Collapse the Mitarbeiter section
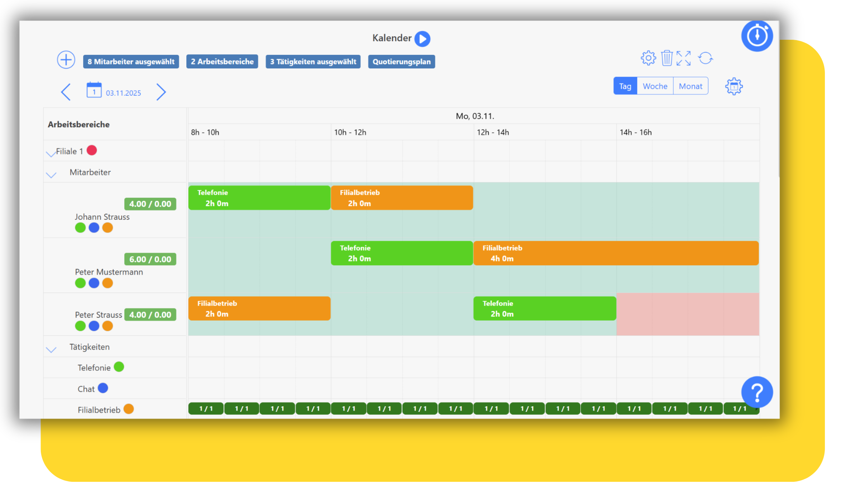 [51, 175]
